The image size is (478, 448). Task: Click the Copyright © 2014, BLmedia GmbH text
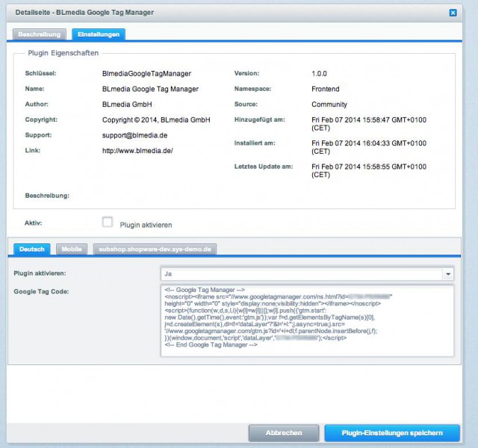pos(156,119)
